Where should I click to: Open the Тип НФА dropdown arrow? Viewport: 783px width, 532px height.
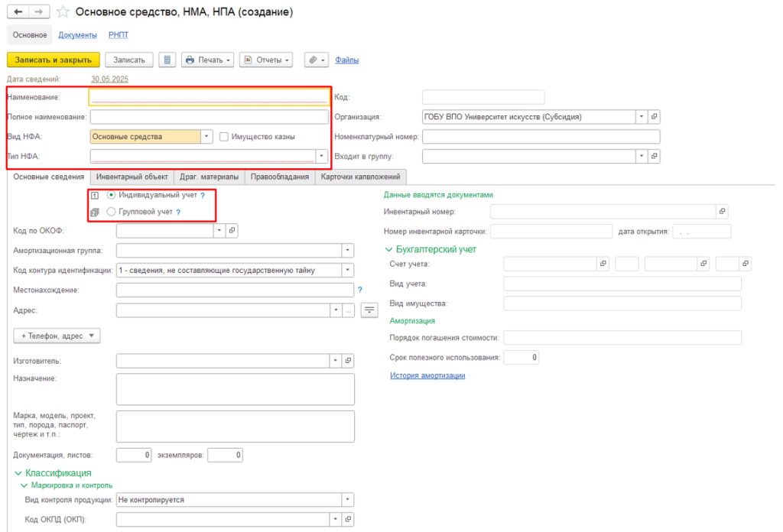[x=322, y=156]
